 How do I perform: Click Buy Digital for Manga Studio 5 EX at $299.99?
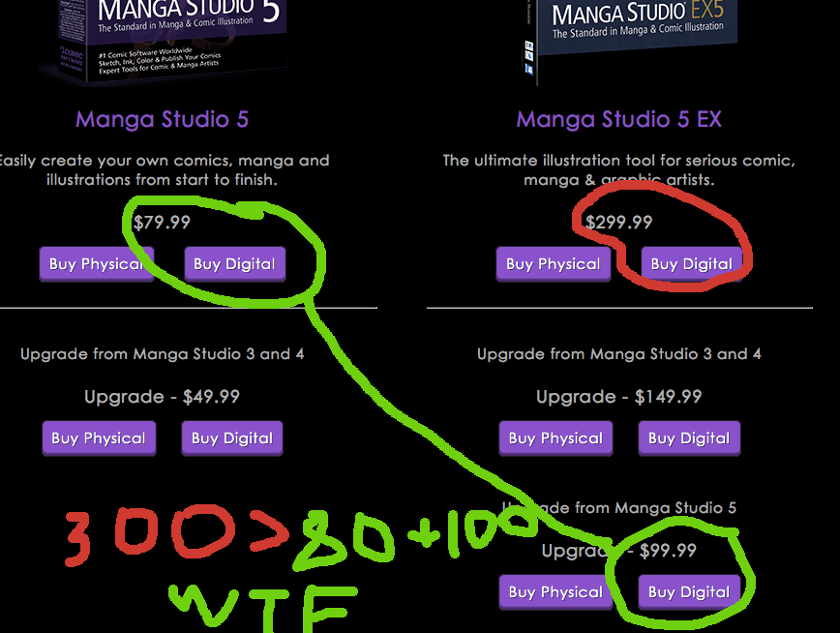692,263
